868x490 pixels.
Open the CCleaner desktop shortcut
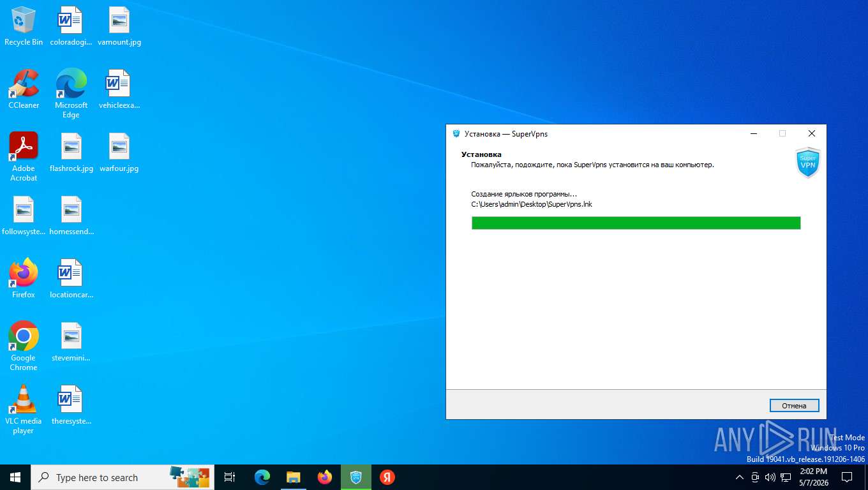pyautogui.click(x=24, y=89)
